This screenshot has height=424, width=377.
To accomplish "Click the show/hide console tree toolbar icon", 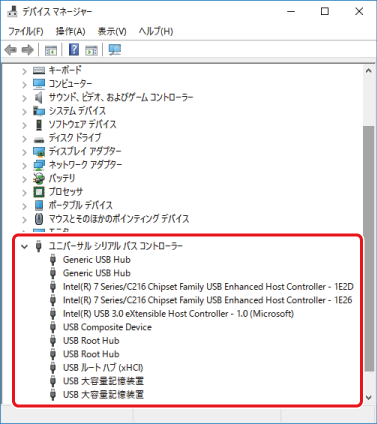I will [x=51, y=50].
